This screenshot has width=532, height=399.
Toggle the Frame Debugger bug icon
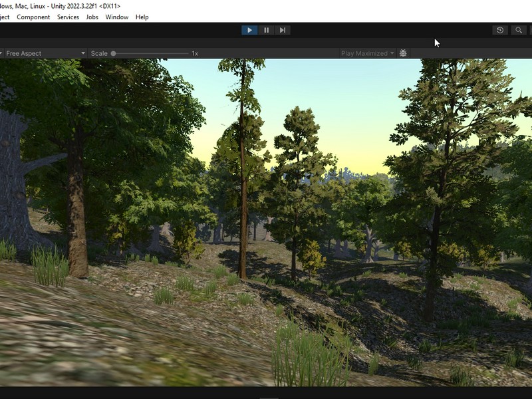click(x=403, y=53)
